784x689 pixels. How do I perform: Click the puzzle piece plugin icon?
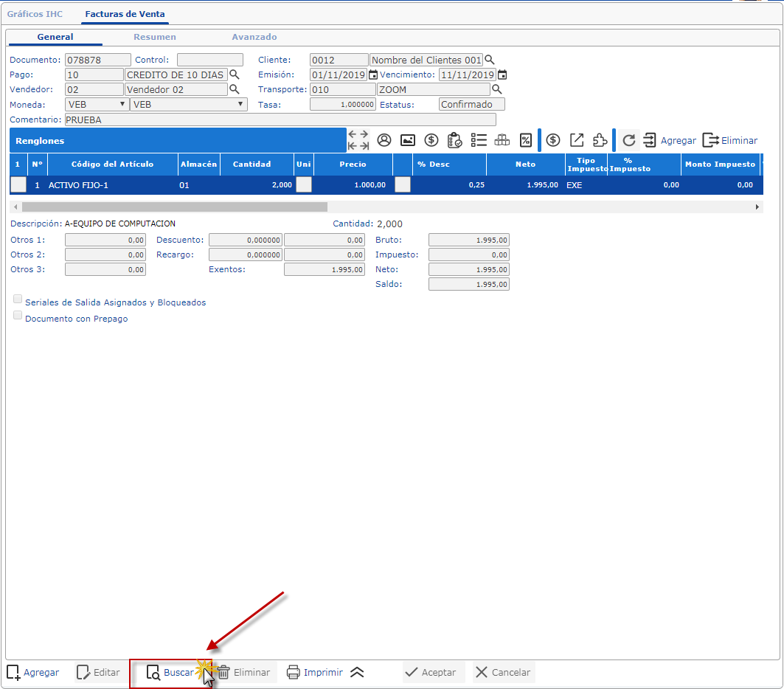600,140
